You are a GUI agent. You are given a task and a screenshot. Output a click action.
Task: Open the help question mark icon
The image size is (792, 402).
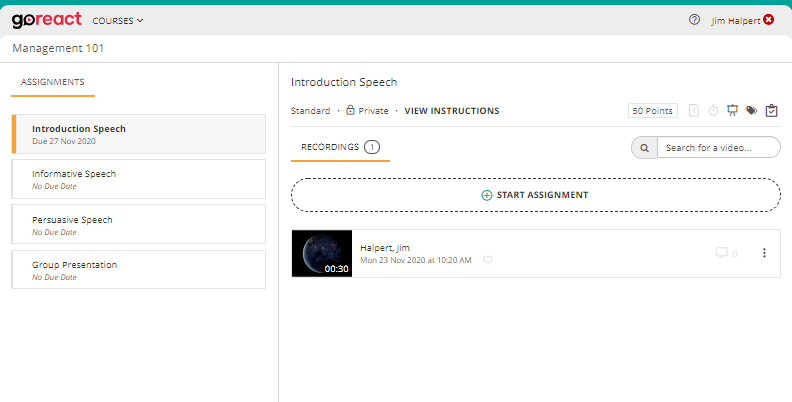point(695,20)
